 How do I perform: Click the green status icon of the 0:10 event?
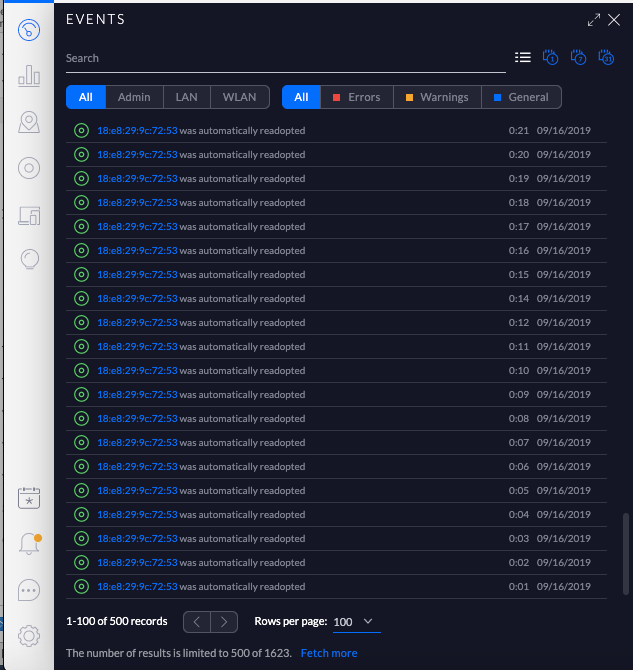(x=81, y=370)
